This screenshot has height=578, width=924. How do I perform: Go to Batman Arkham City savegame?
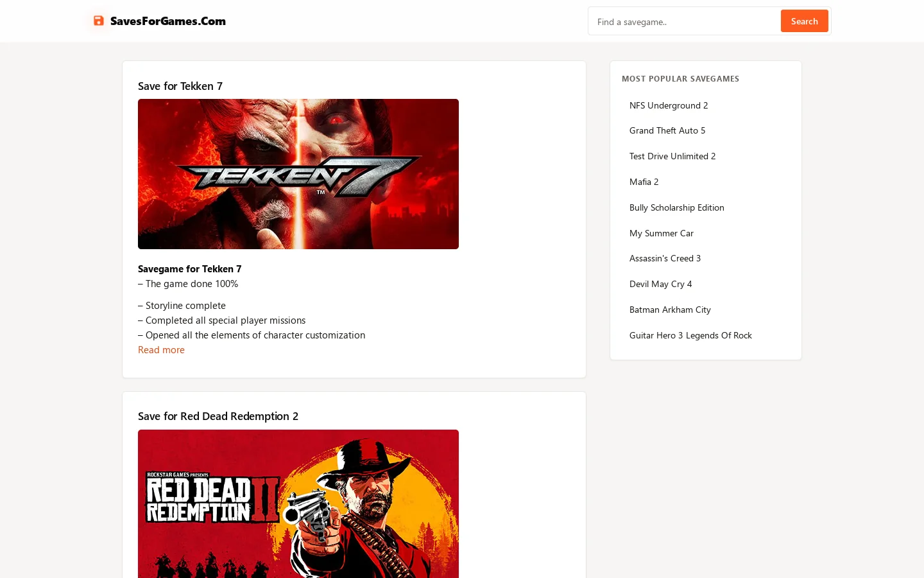670,310
